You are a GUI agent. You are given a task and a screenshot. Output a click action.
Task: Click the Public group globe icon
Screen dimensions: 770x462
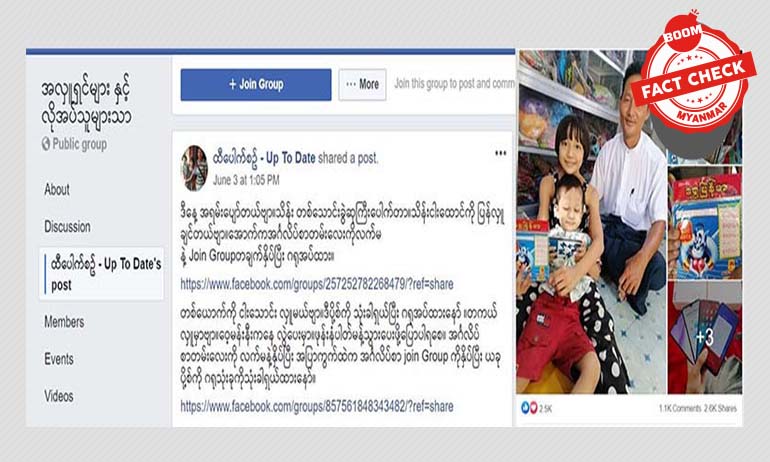click(x=46, y=144)
